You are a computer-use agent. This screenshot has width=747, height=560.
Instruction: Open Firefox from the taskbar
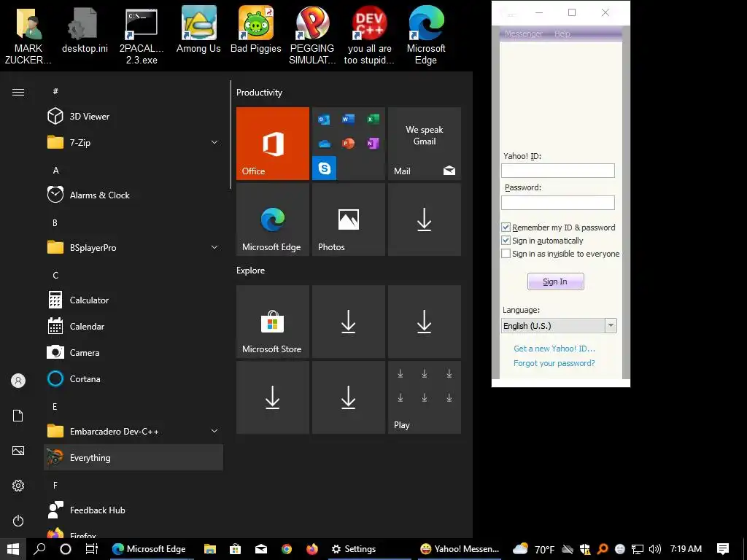[x=312, y=549]
